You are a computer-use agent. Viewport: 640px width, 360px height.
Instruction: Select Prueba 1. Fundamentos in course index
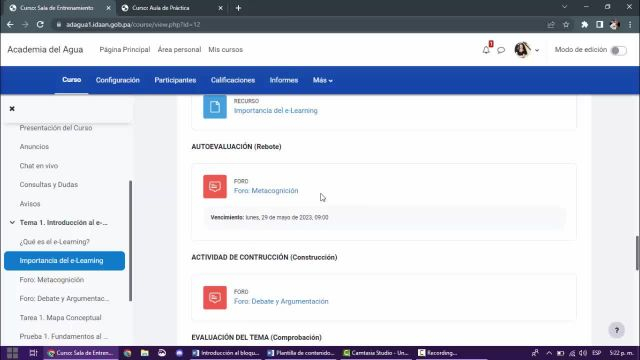coord(64,336)
